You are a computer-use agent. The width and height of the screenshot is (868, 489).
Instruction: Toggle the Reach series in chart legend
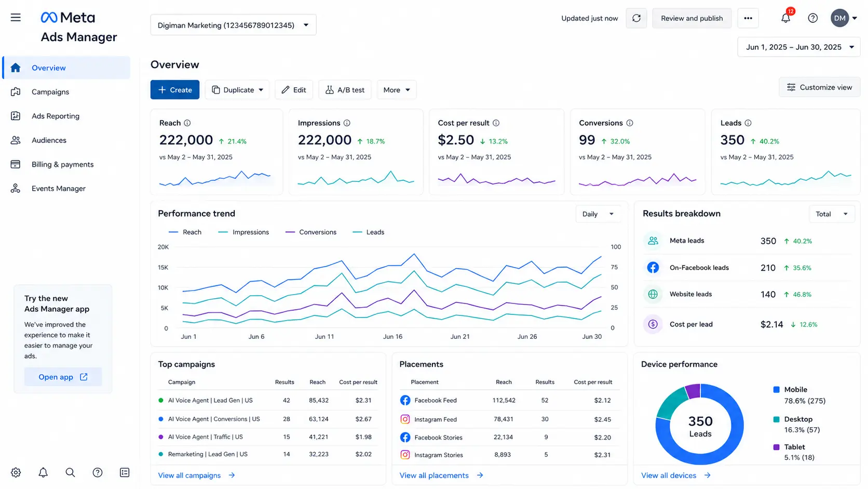click(185, 232)
